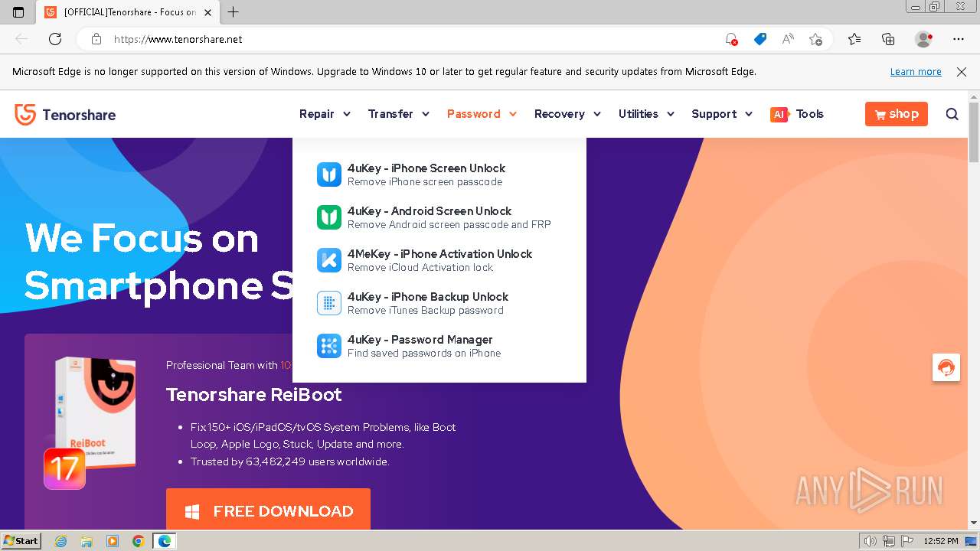View site information lock icon
The height and width of the screenshot is (551, 980).
tap(96, 39)
